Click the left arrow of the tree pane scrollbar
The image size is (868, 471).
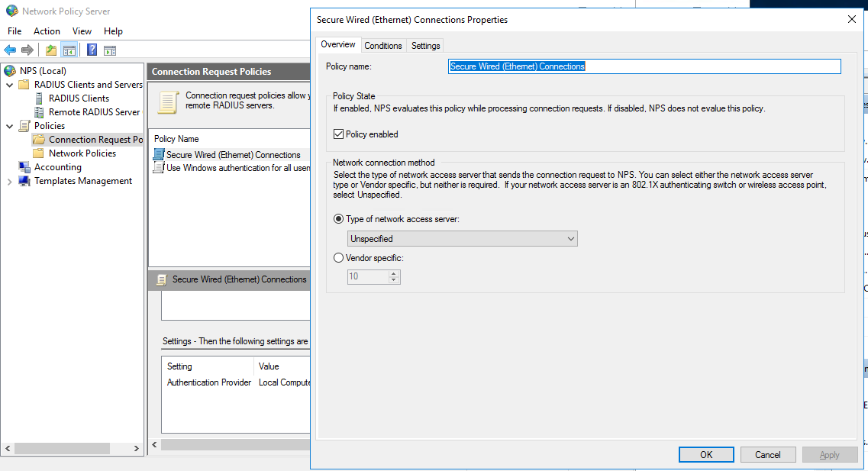point(8,448)
